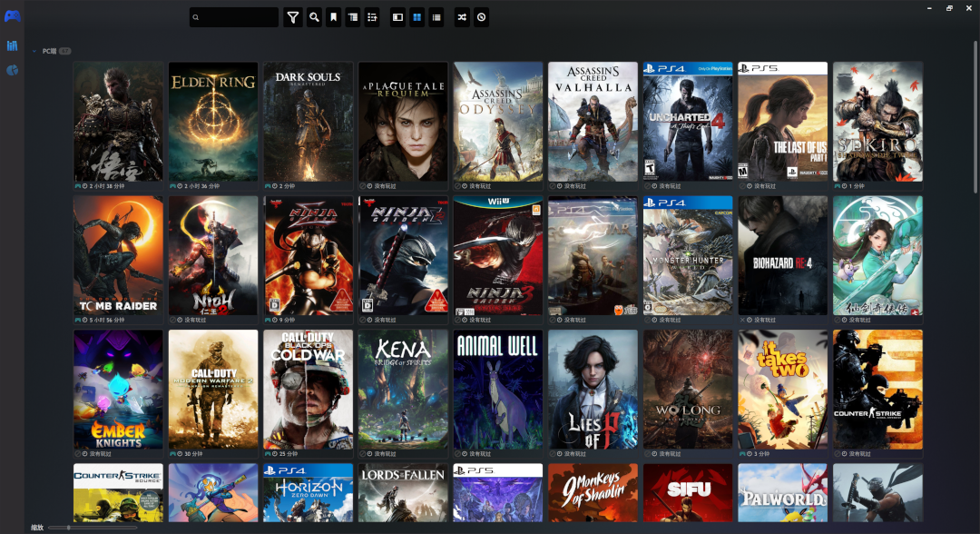Select Assassin's Creed Odyssey cover
The height and width of the screenshot is (534, 980).
click(498, 122)
